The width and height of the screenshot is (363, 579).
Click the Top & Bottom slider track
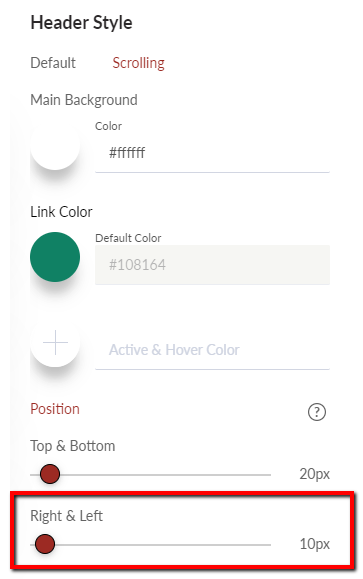[x=151, y=474]
